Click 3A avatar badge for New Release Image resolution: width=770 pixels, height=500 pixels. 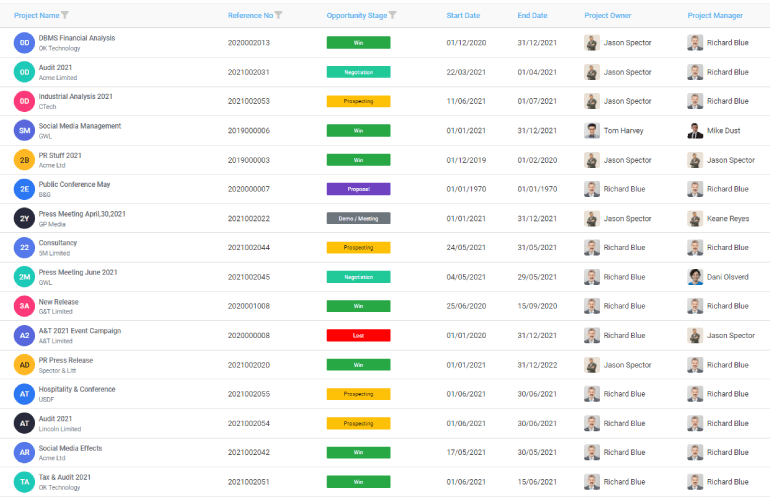[x=24, y=306]
